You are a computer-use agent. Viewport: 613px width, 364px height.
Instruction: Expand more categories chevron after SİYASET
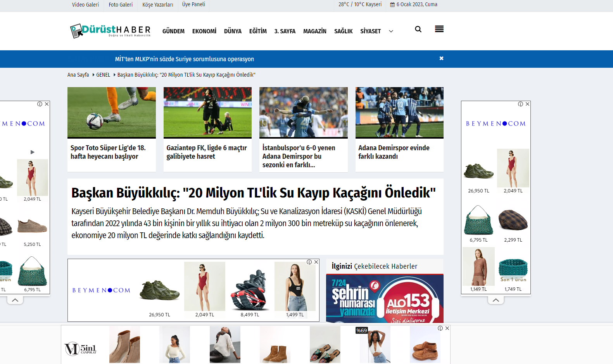[x=391, y=31]
